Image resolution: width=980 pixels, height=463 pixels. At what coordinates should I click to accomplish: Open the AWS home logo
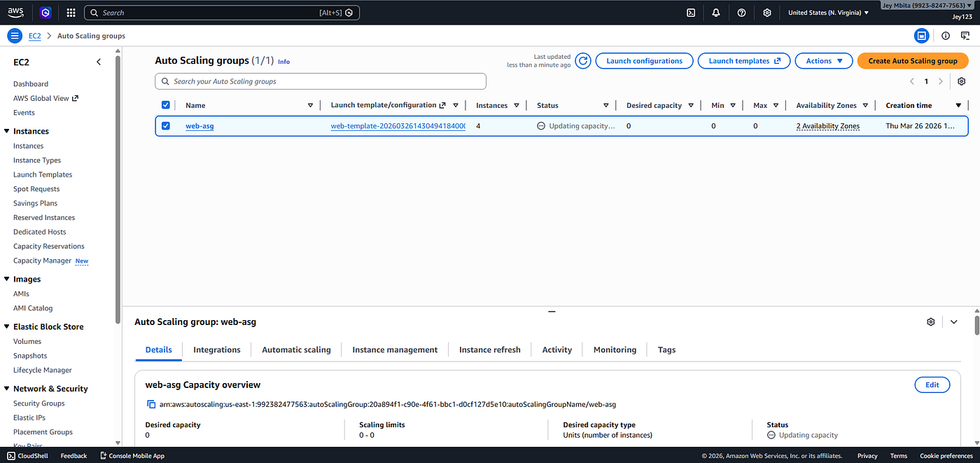click(x=15, y=13)
